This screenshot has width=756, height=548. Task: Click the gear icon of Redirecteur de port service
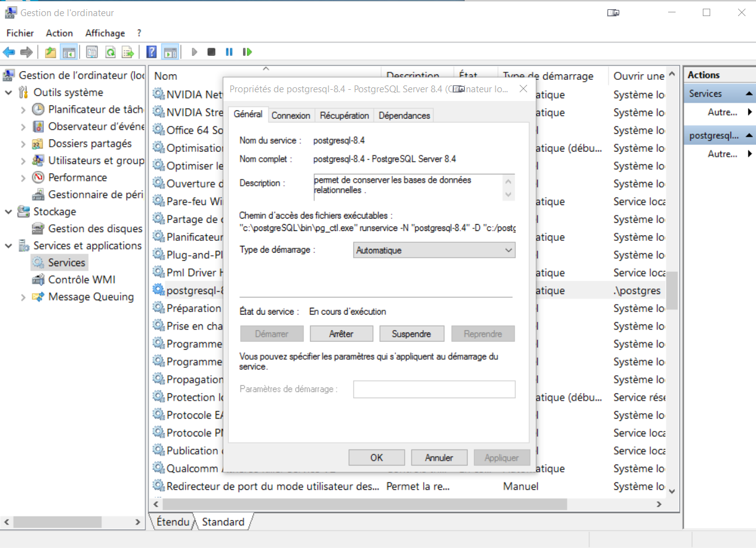tap(159, 486)
